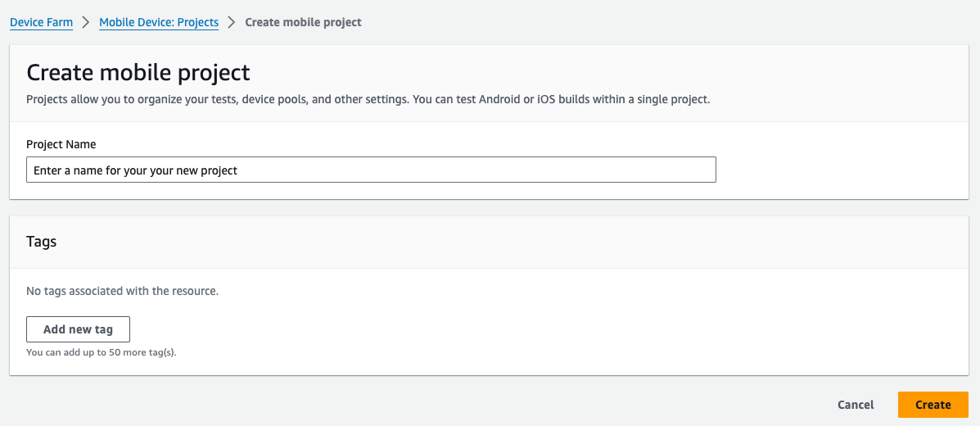
Task: Go to Mobile Device: Projects breadcrumb
Action: click(x=159, y=23)
